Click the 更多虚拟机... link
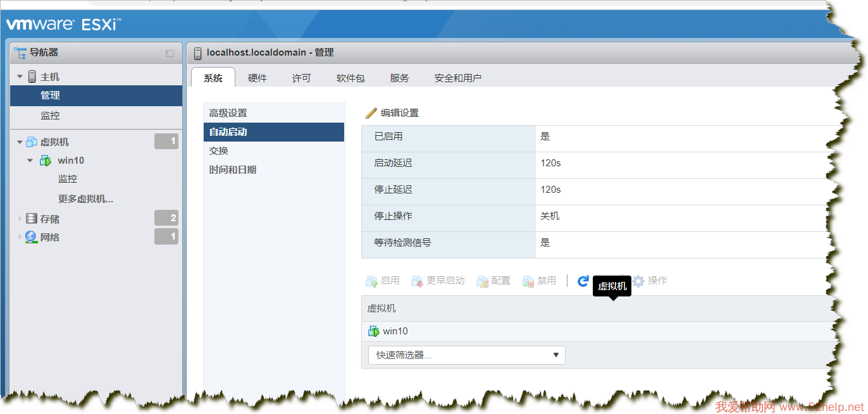 point(85,199)
